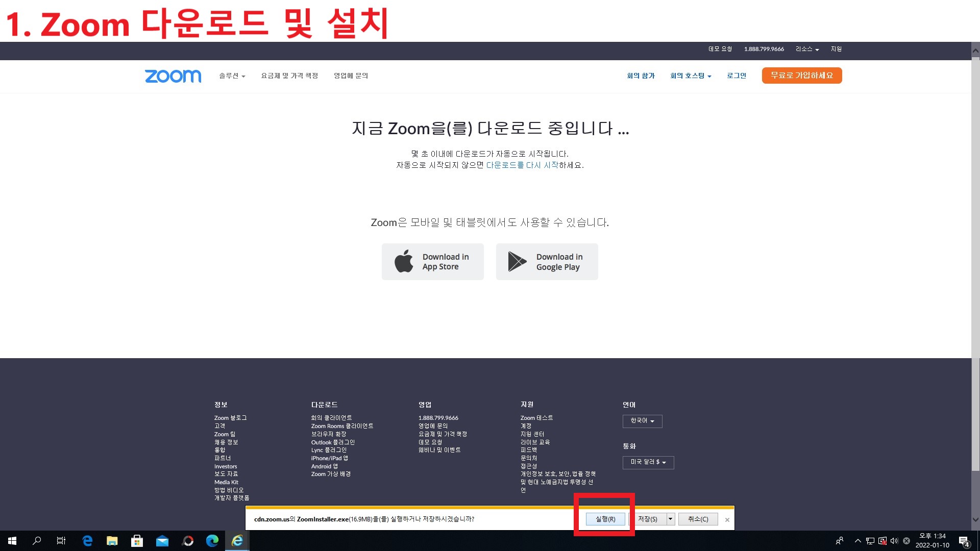This screenshot has height=551, width=980.
Task: Open taskbar clock showing 오후 1:34
Action: coord(933,541)
